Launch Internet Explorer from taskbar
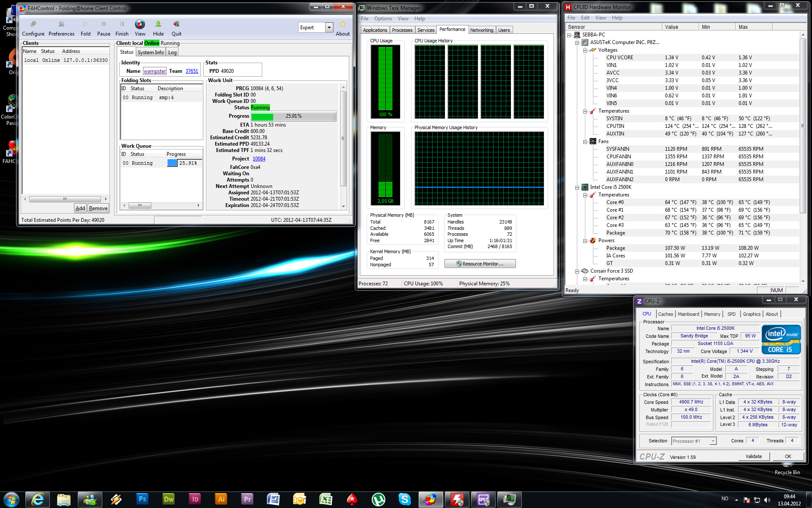The width and height of the screenshot is (812, 508). click(38, 500)
